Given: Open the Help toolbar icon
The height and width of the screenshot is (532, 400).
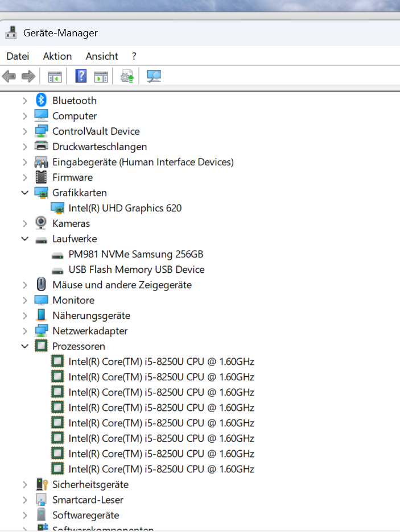Looking at the screenshot, I should 81,76.
